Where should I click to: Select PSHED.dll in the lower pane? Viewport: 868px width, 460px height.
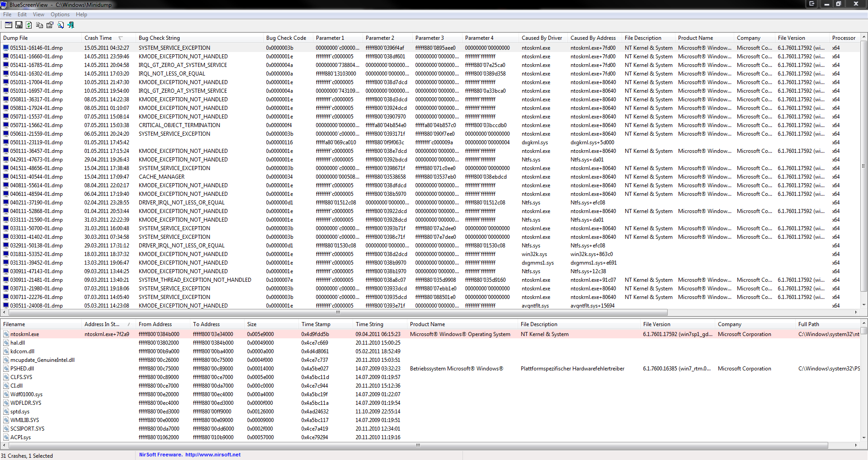click(x=430, y=369)
